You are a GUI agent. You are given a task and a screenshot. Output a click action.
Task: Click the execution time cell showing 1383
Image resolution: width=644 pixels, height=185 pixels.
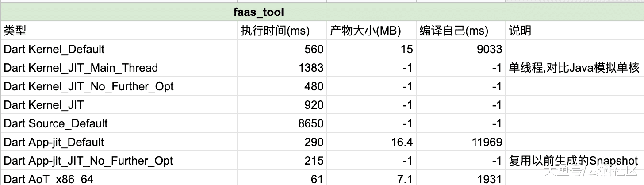tap(282, 68)
